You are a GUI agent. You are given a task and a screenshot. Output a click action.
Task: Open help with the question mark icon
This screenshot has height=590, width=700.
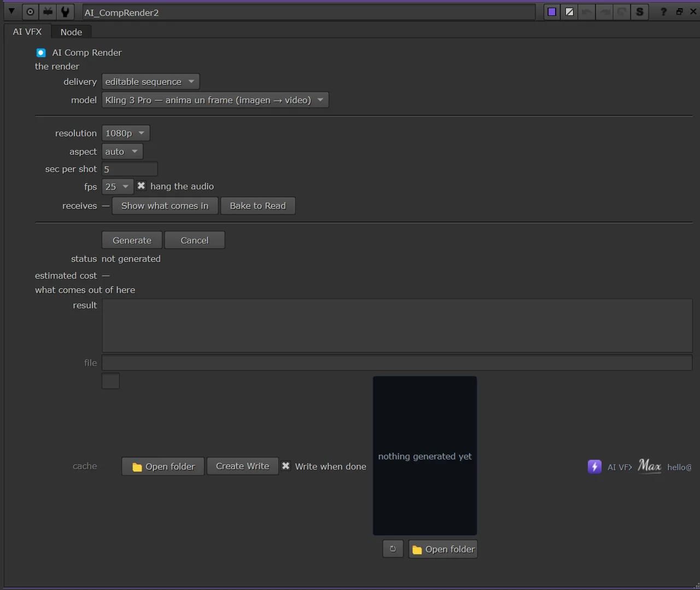tap(663, 11)
